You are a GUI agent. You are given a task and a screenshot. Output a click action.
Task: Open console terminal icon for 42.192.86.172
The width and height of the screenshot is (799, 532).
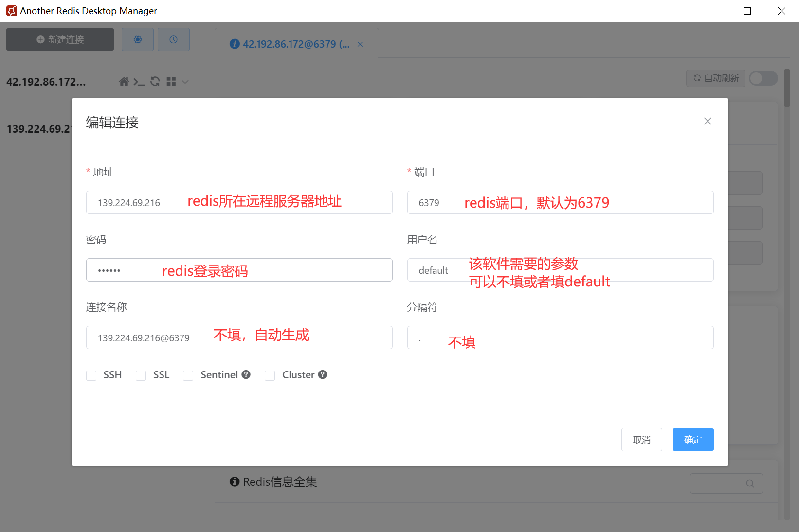(x=139, y=81)
